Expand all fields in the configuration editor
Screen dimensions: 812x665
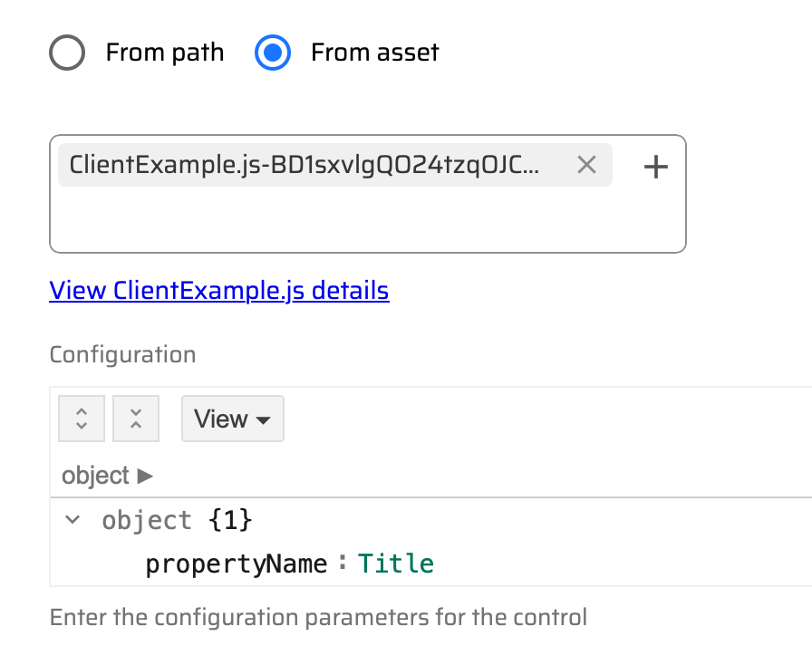82,419
